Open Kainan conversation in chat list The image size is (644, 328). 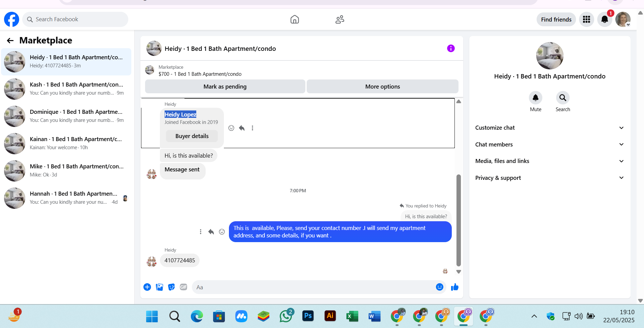coord(66,143)
